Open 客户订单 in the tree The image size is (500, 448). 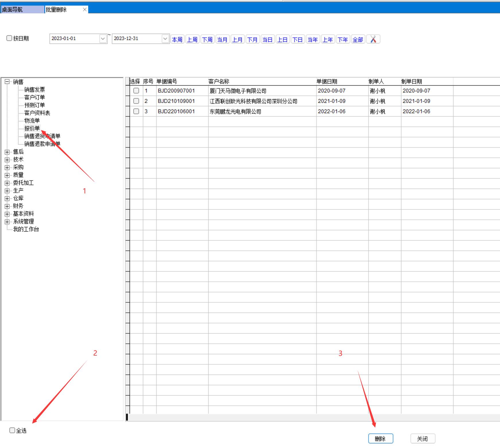(34, 97)
